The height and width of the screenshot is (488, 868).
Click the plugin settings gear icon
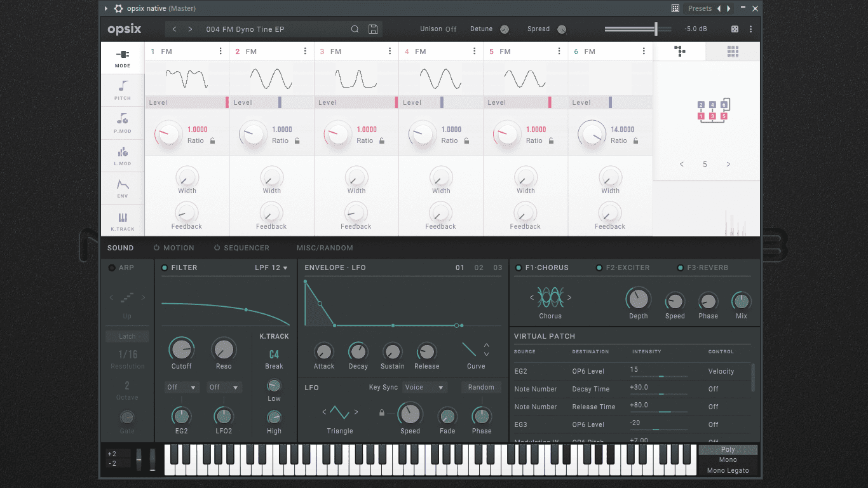pyautogui.click(x=118, y=8)
